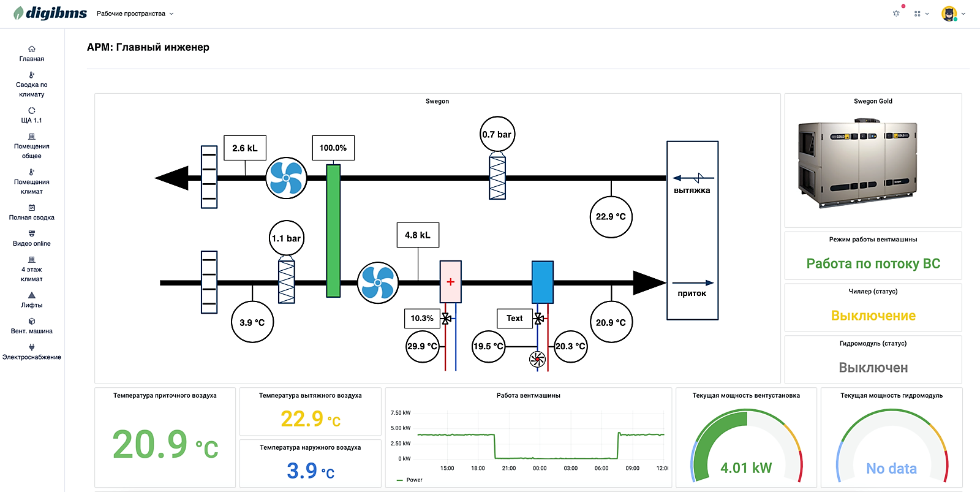980x492 pixels.
Task: Open the Работа вентмашины panel title
Action: [529, 395]
